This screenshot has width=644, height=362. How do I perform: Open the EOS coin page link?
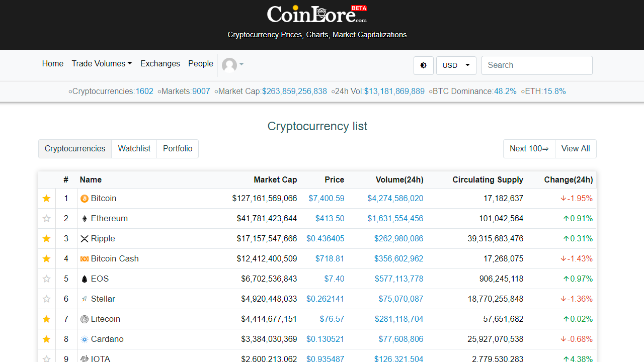[x=100, y=279]
